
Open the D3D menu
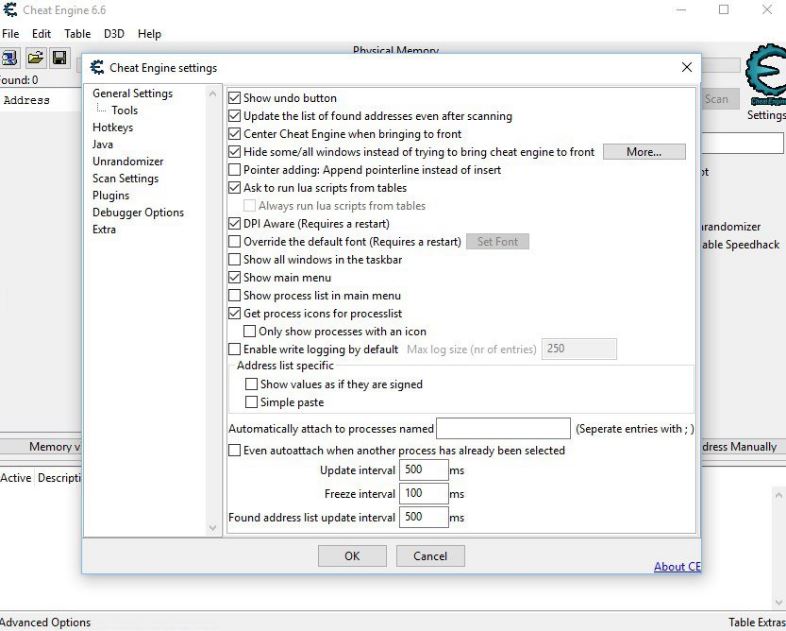tap(114, 34)
